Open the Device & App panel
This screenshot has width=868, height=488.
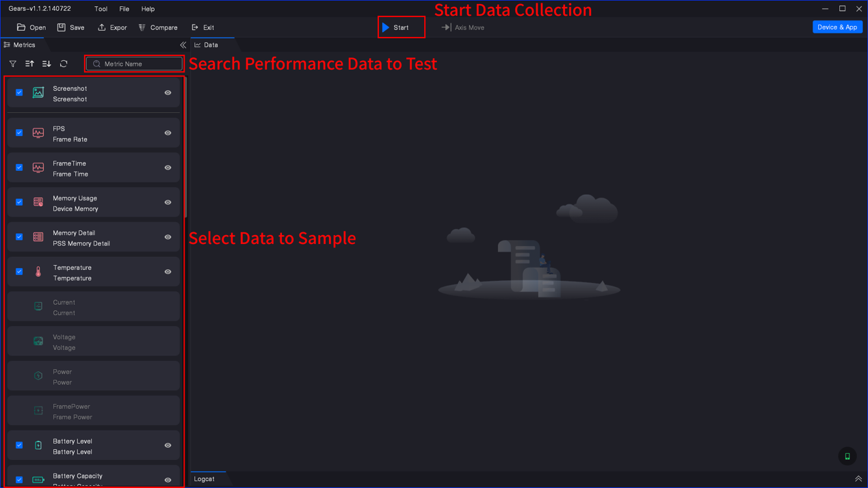[837, 27]
